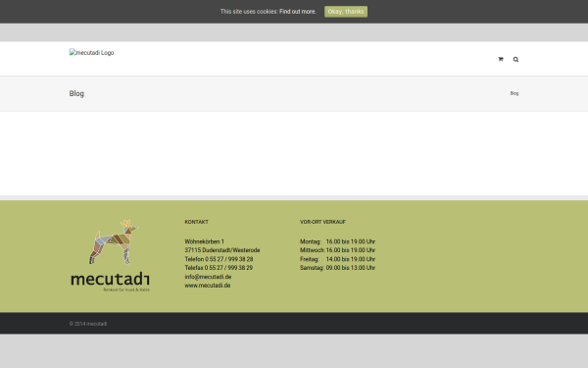Click the VOR-ORT VERKAUF heading

322,222
